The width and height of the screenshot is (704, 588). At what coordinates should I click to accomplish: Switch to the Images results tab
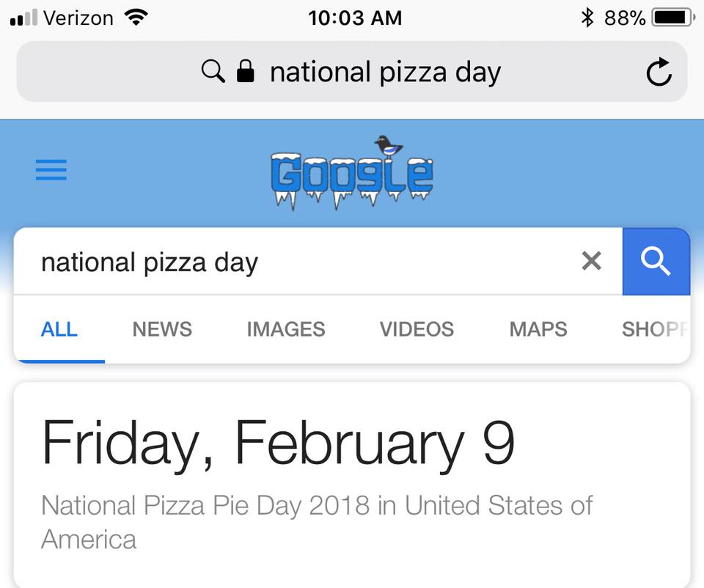tap(286, 329)
